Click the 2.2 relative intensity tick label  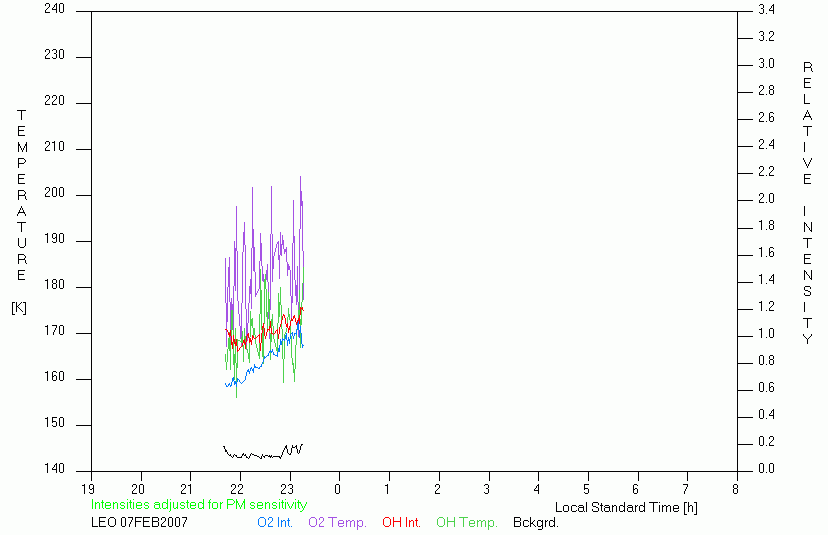[766, 171]
